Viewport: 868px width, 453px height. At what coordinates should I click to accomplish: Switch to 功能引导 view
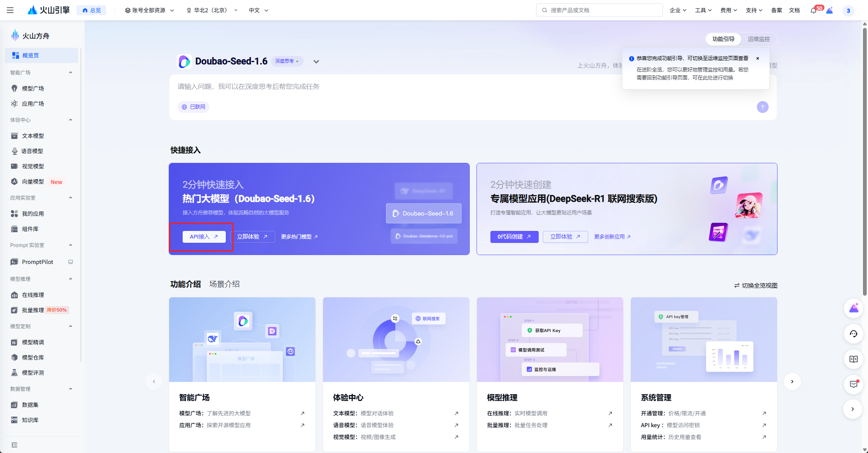pyautogui.click(x=723, y=39)
